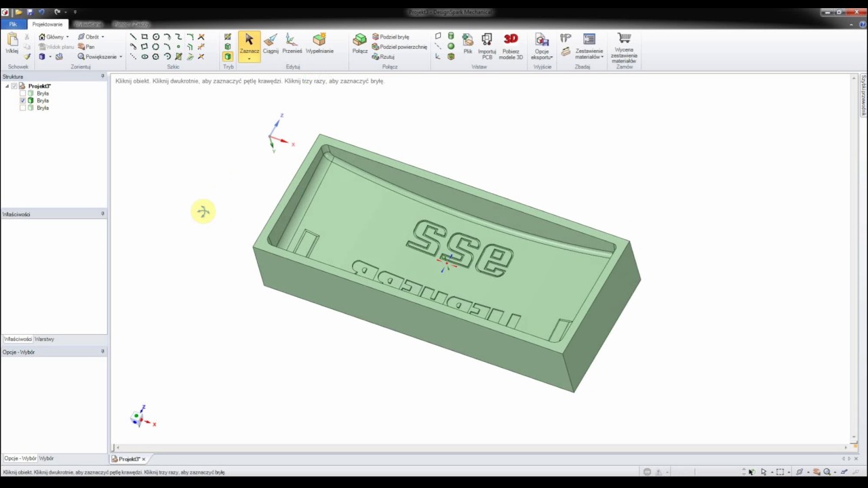868x488 pixels.
Task: Close the Projekt3 document tab
Action: coord(144,459)
